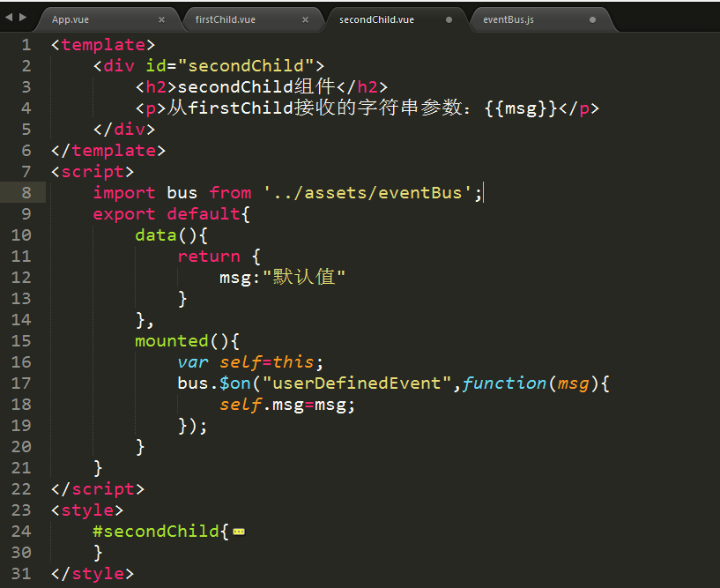Click "userDefinedEvent" string on line 17
The image size is (720, 588).
(357, 383)
